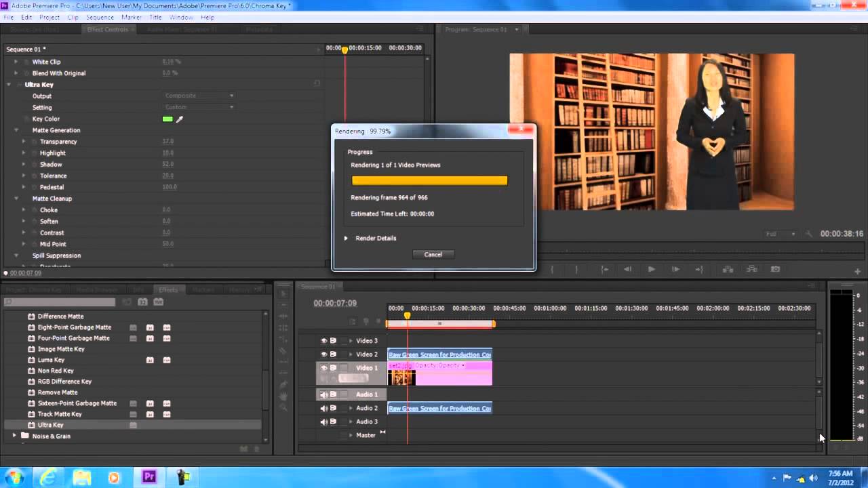The image size is (868, 488).
Task: Export frame with the camera icon
Action: (775, 269)
